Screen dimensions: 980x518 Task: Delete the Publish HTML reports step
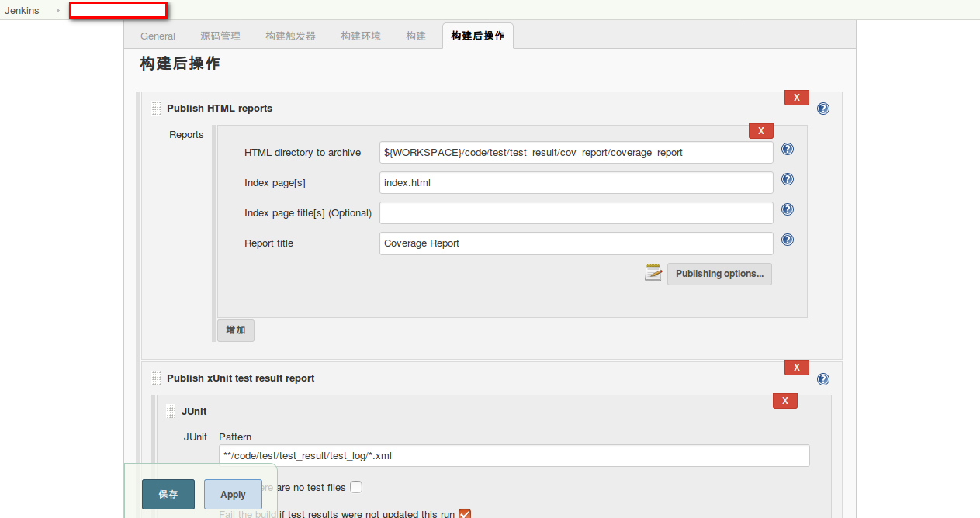[x=797, y=98]
